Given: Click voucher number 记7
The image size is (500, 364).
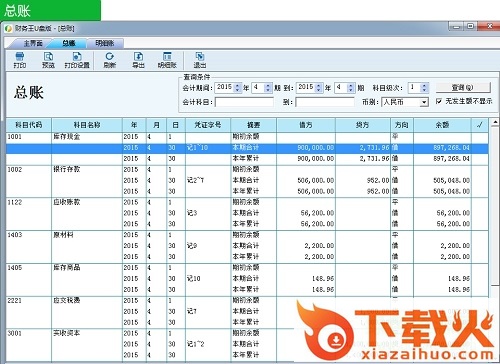Looking at the screenshot, I should click(x=192, y=311).
